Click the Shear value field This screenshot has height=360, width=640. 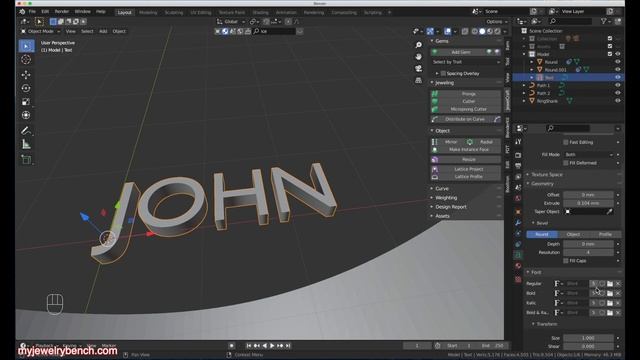click(x=588, y=347)
